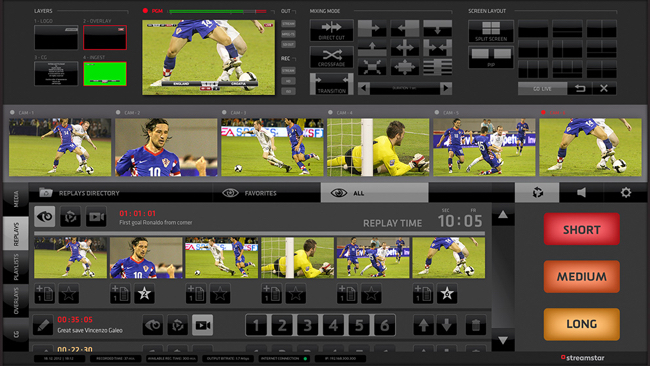
Task: Click the camera icon for First goal Ronaldo replay
Action: point(96,217)
